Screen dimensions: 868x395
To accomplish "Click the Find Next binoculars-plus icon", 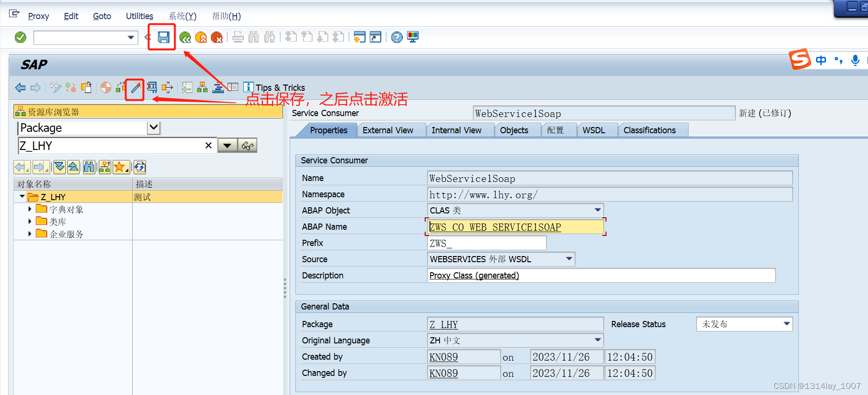I will click(x=270, y=37).
